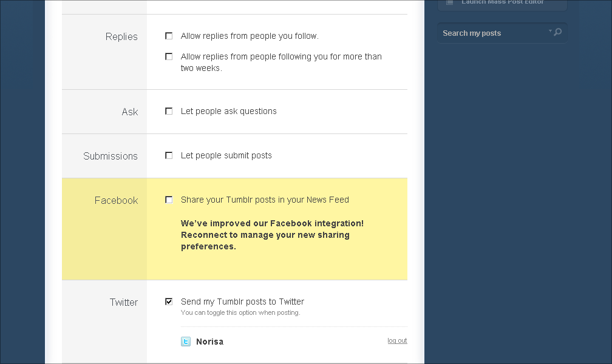The height and width of the screenshot is (364, 612).
Task: Enable replies from followers over two weeks
Action: pyautogui.click(x=169, y=56)
